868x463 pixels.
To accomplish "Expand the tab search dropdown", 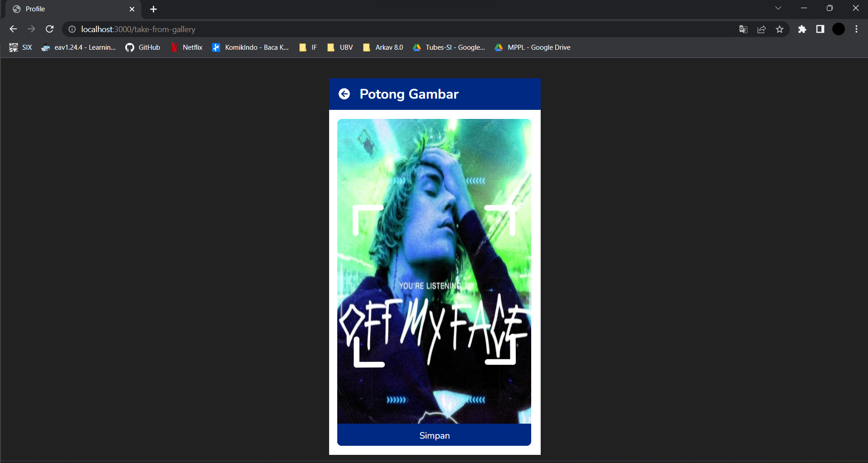I will (778, 8).
